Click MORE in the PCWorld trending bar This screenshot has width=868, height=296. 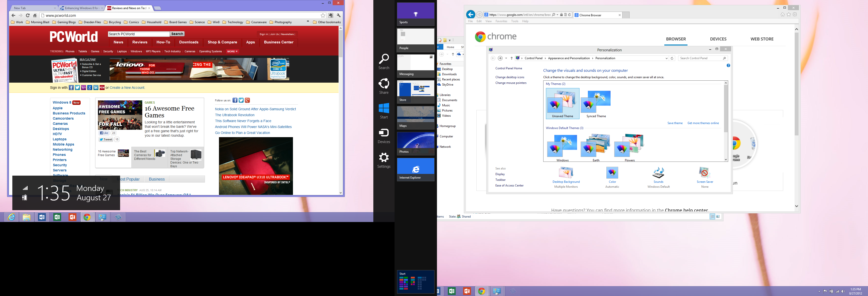click(232, 52)
